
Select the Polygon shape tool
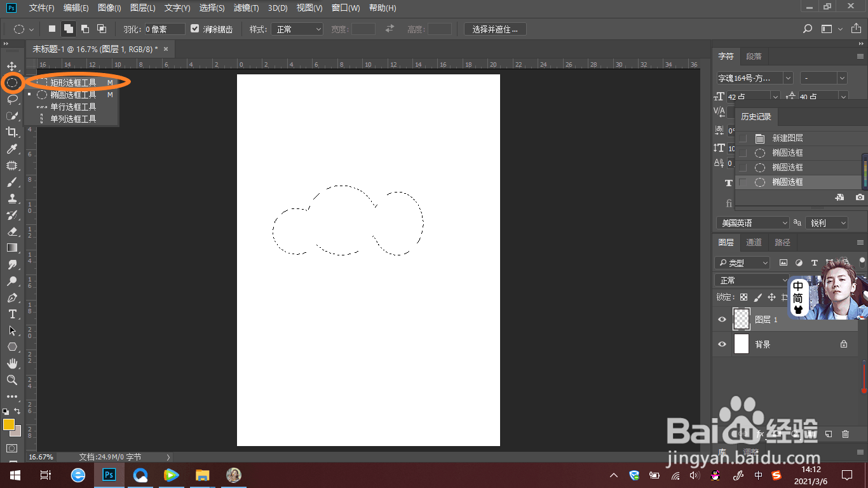point(11,347)
